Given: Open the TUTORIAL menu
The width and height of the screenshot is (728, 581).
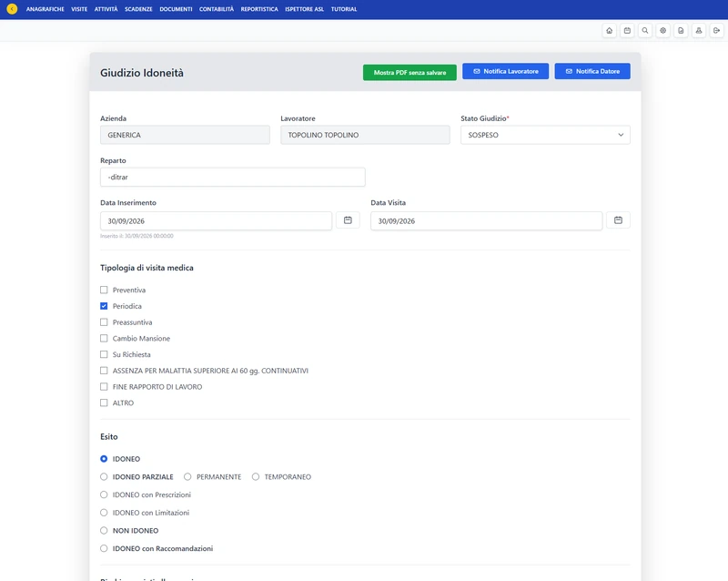Looking at the screenshot, I should click(344, 9).
